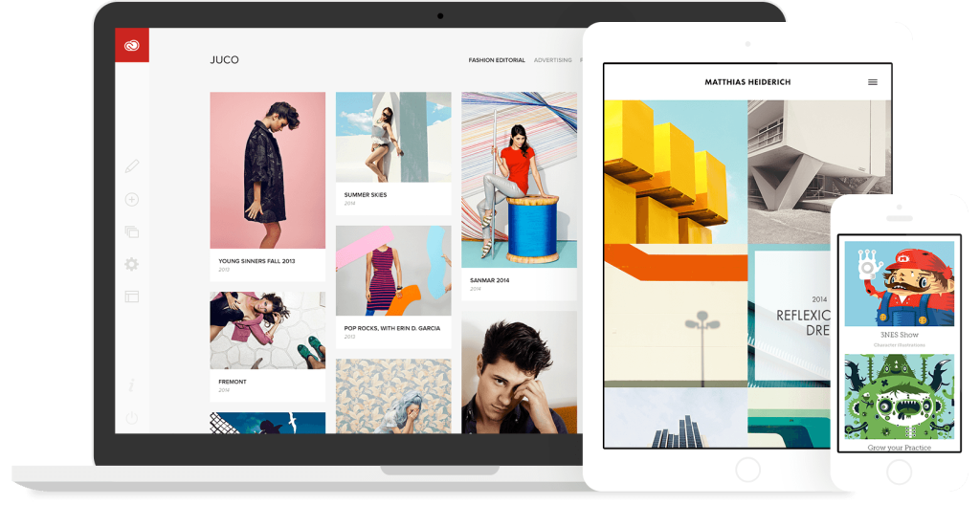
Task: Select the pencil edit icon in sidebar
Action: click(x=132, y=166)
